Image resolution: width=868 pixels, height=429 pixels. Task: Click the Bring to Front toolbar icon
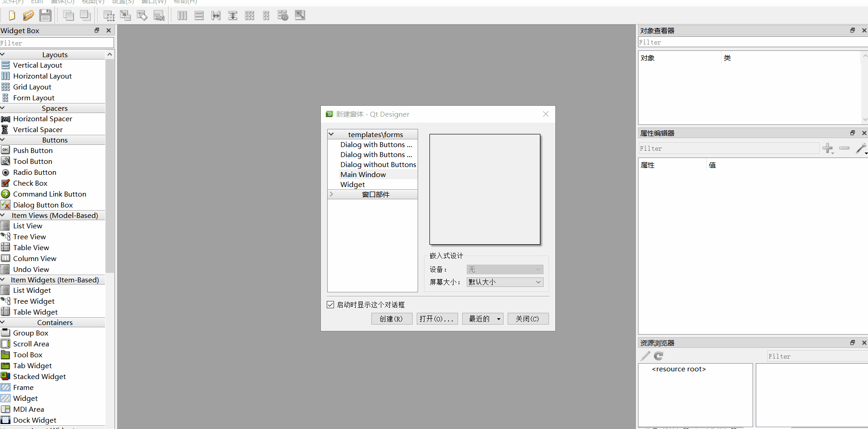coord(69,15)
